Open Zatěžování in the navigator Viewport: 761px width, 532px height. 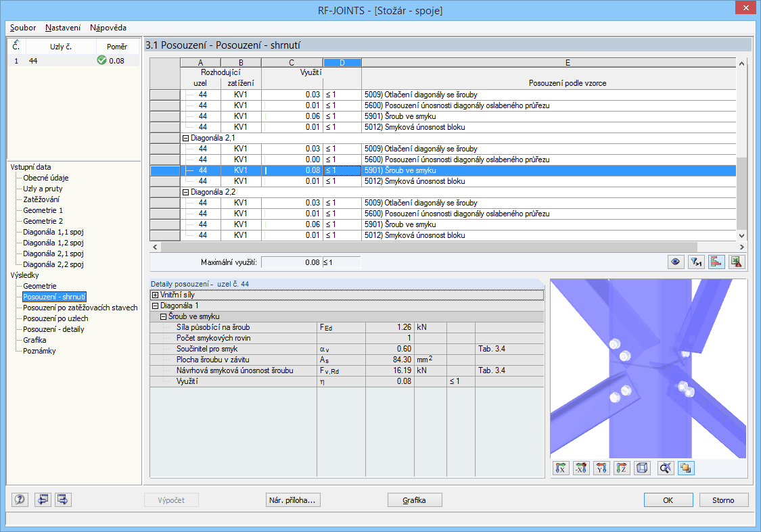pos(41,199)
